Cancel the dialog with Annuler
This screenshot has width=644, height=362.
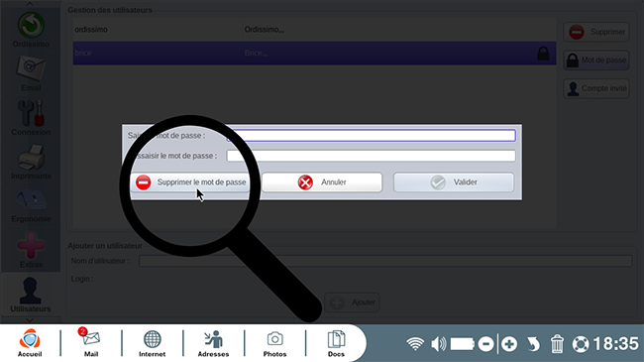[x=322, y=182]
